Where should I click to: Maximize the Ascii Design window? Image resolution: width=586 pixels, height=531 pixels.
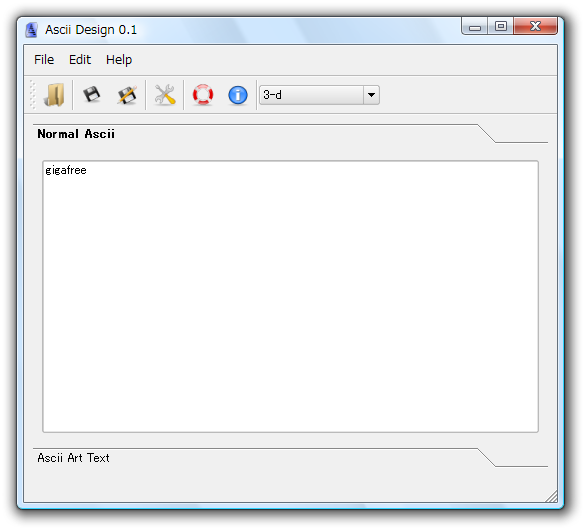pos(500,26)
